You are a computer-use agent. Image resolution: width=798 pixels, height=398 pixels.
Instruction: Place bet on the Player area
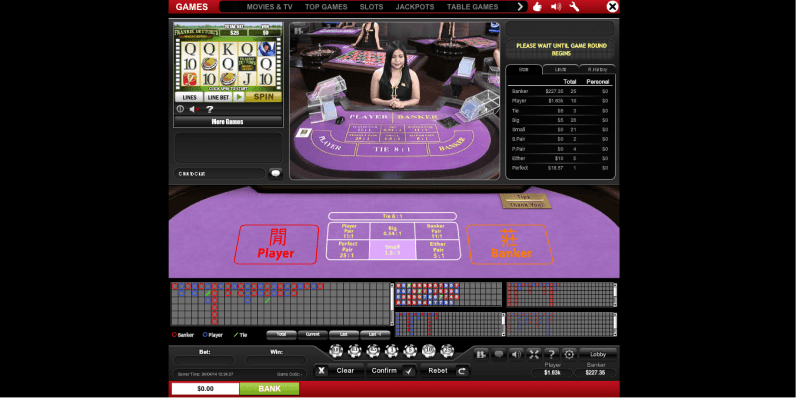pos(276,245)
